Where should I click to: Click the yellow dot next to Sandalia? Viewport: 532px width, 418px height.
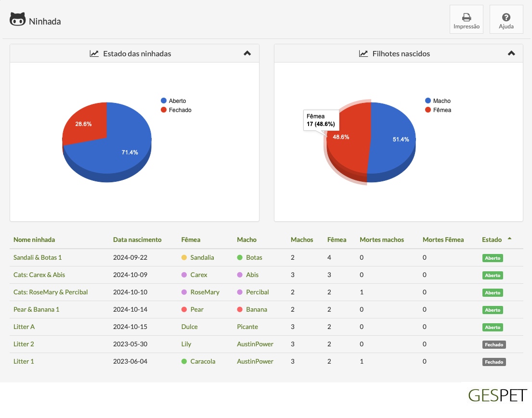(184, 258)
